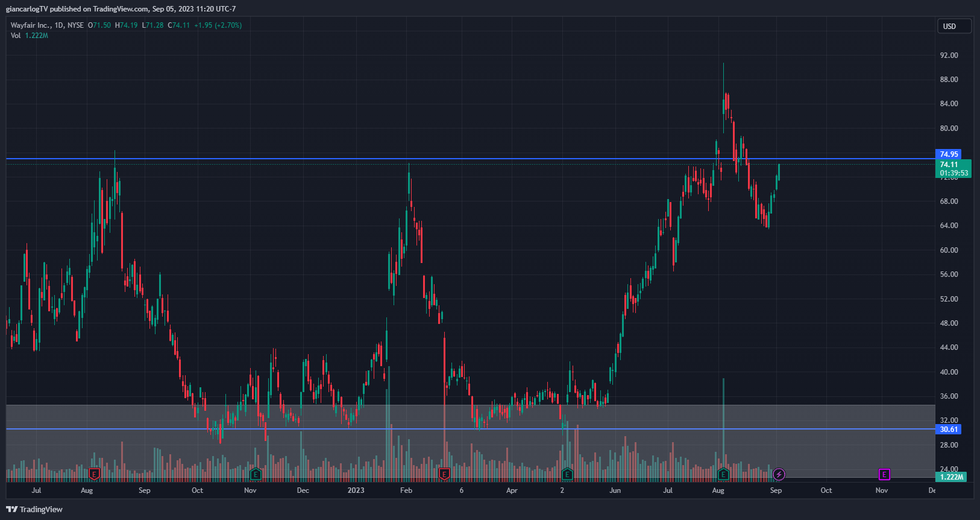Click the Vol 1.222M indicator legend
Image resolution: width=980 pixels, height=520 pixels.
tap(30, 36)
